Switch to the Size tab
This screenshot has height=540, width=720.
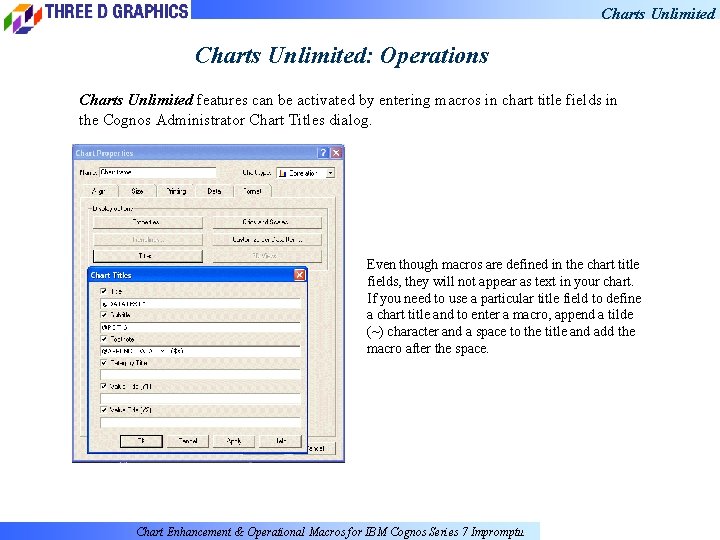click(x=137, y=191)
